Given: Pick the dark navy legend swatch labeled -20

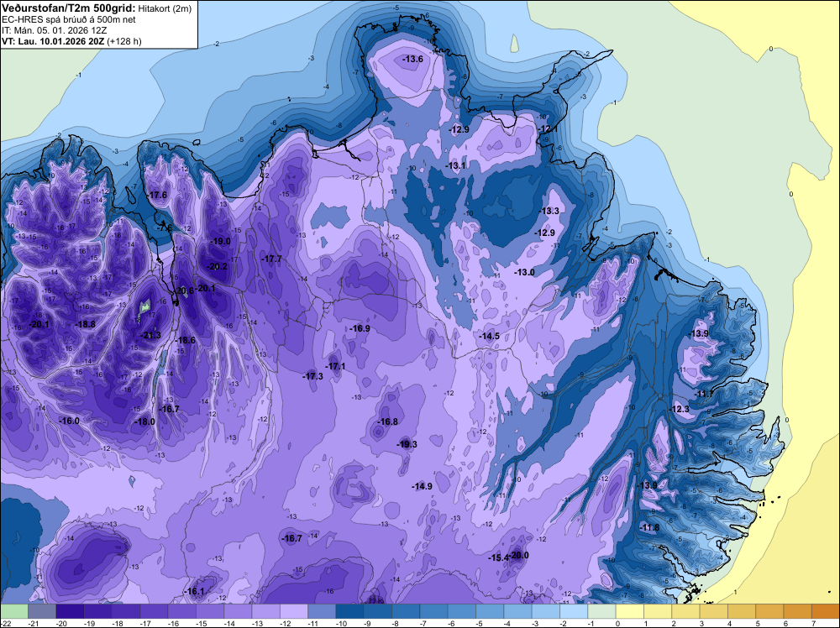Looking at the screenshot, I should pos(70,611).
